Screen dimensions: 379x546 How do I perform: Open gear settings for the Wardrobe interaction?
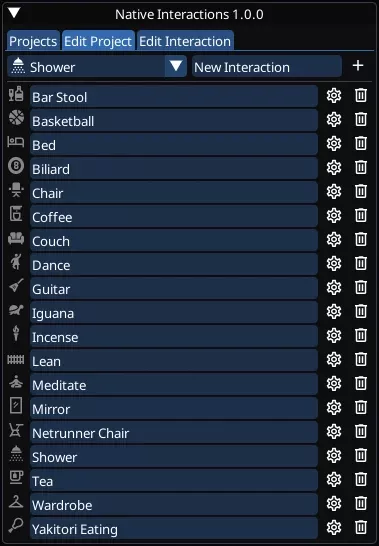click(x=334, y=504)
